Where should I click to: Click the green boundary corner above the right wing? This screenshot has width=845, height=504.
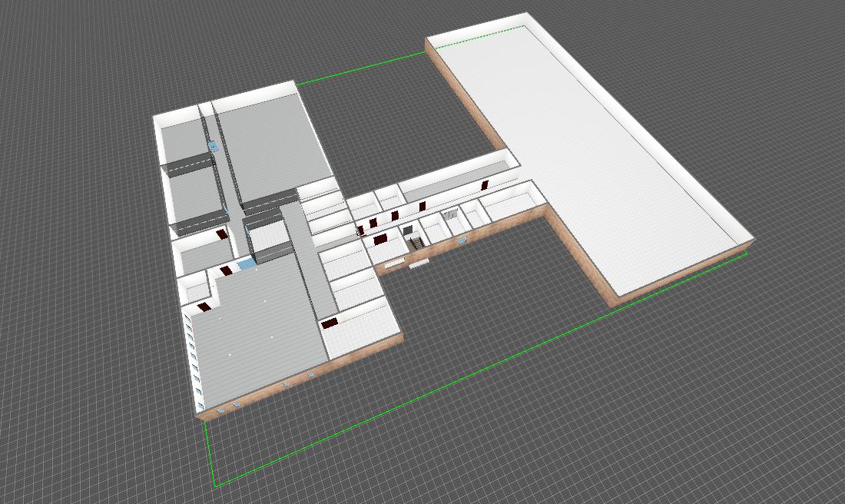coord(525,26)
